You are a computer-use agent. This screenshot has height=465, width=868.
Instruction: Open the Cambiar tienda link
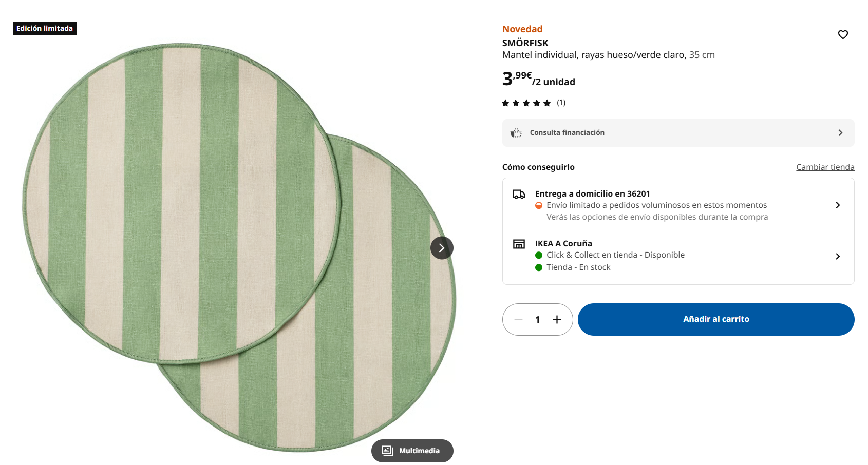click(x=825, y=167)
